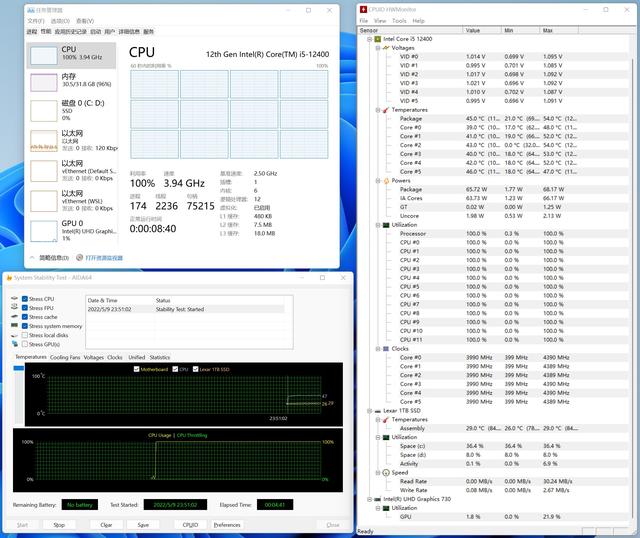Click the Resource Monitor icon beside 打开资源监视器
The image size is (640, 538).
80,258
